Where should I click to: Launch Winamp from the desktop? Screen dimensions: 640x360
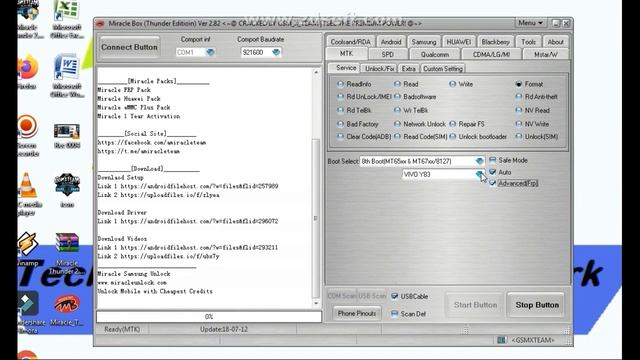click(x=28, y=249)
